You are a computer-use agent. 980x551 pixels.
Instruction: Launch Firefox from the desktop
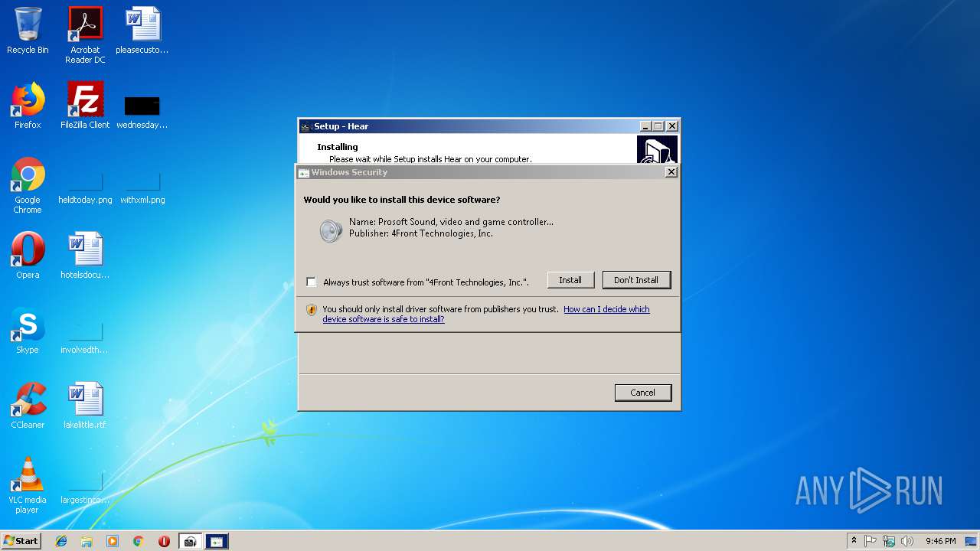tap(28, 106)
